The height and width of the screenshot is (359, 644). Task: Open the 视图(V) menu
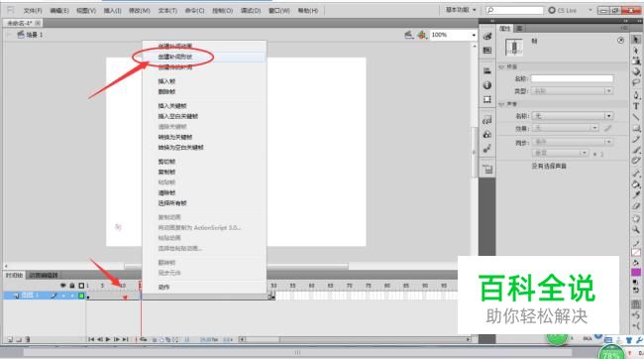pyautogui.click(x=86, y=10)
